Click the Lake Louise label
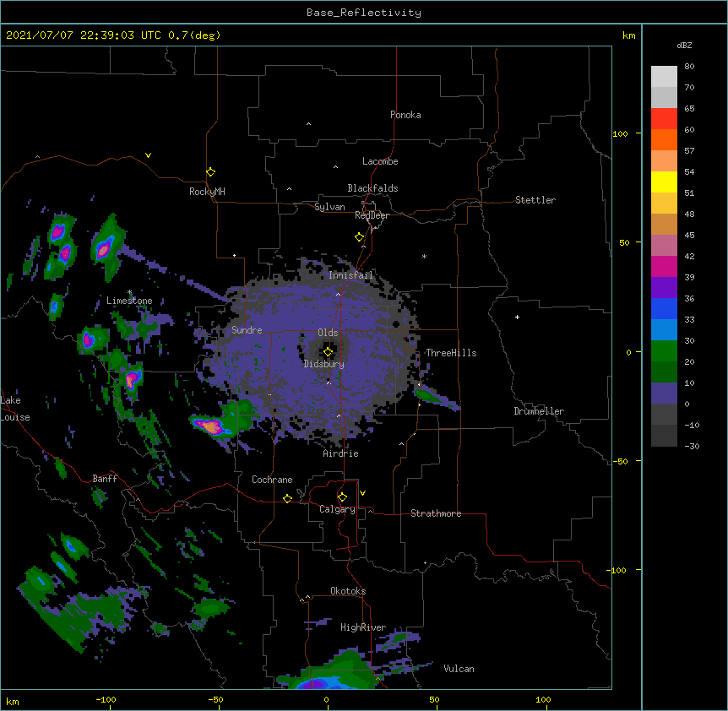Screen dimensions: 728x711 pyautogui.click(x=15, y=409)
